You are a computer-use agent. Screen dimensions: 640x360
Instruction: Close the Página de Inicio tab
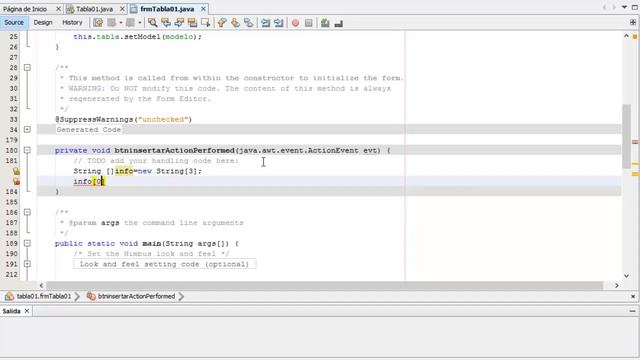click(x=58, y=9)
